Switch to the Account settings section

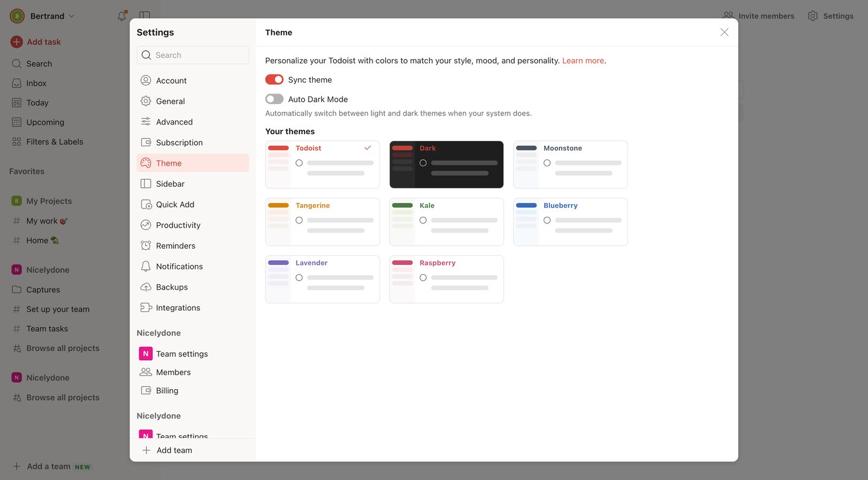pyautogui.click(x=172, y=79)
